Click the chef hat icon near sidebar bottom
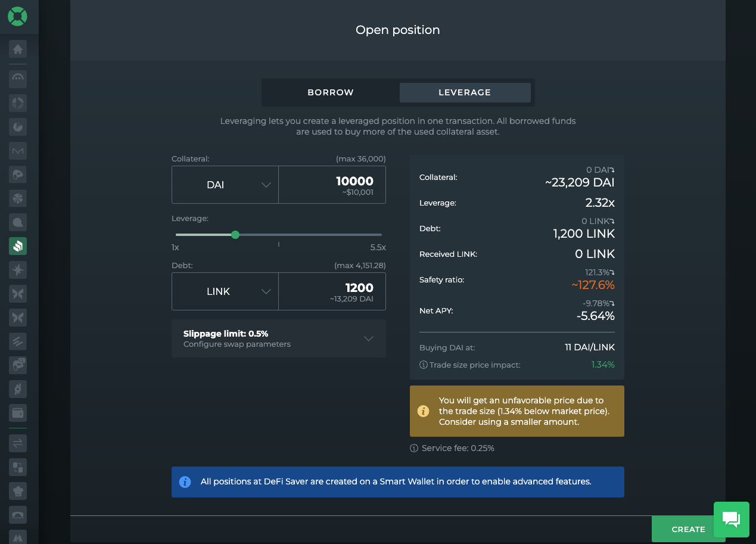756x544 pixels. (17, 490)
